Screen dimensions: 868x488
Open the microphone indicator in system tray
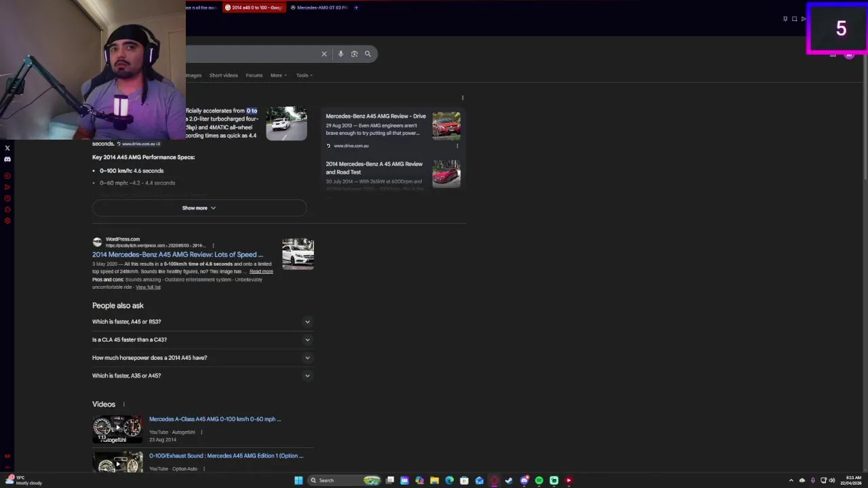point(813,481)
